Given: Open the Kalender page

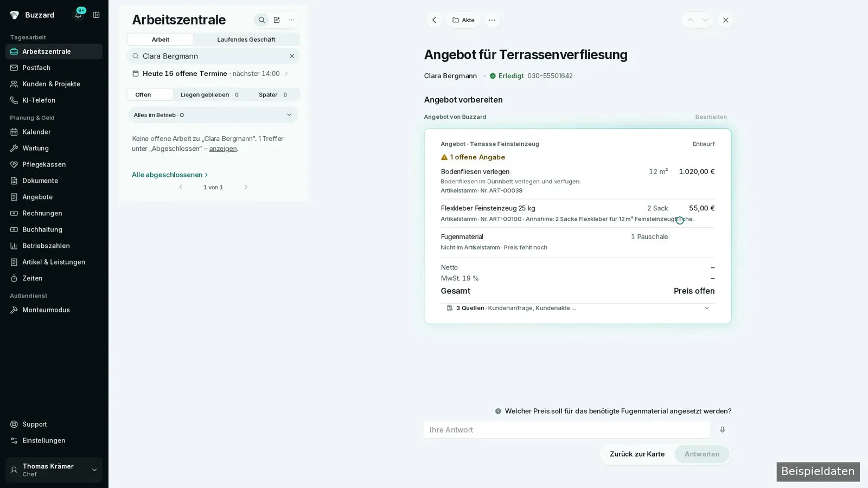Looking at the screenshot, I should tap(54, 132).
